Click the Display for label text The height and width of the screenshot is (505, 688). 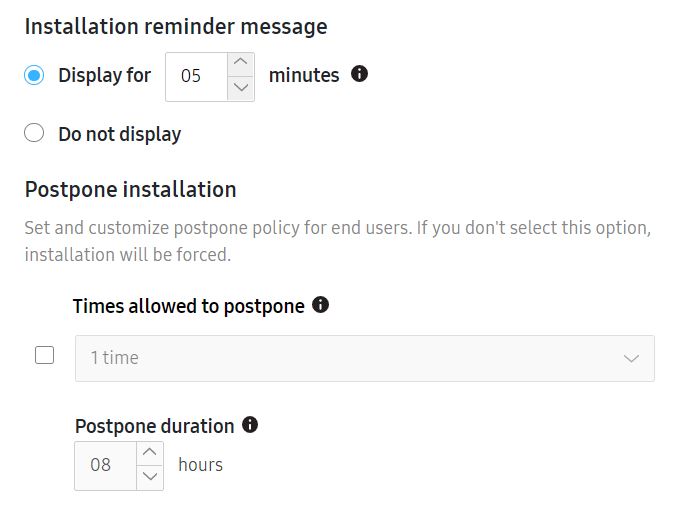click(104, 75)
